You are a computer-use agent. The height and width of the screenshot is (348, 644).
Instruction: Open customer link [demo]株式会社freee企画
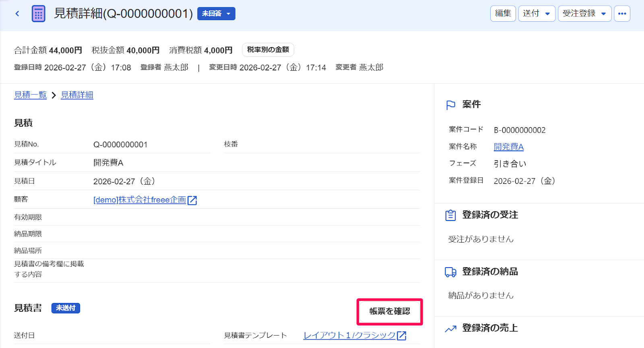(140, 200)
